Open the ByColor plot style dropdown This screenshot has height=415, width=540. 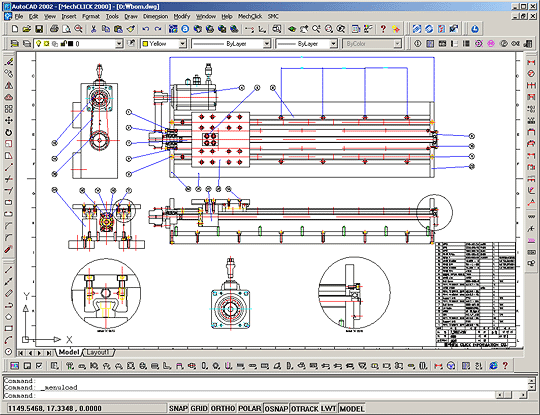397,44
